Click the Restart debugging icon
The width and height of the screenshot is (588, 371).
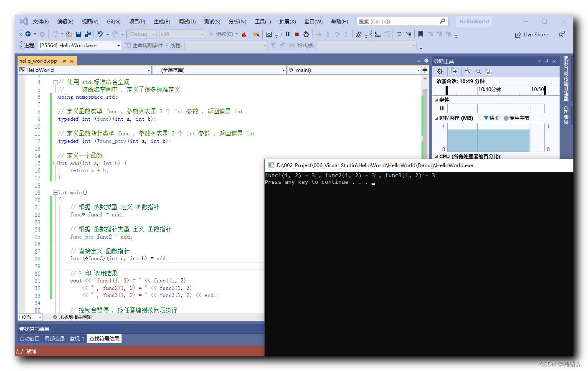[x=306, y=34]
